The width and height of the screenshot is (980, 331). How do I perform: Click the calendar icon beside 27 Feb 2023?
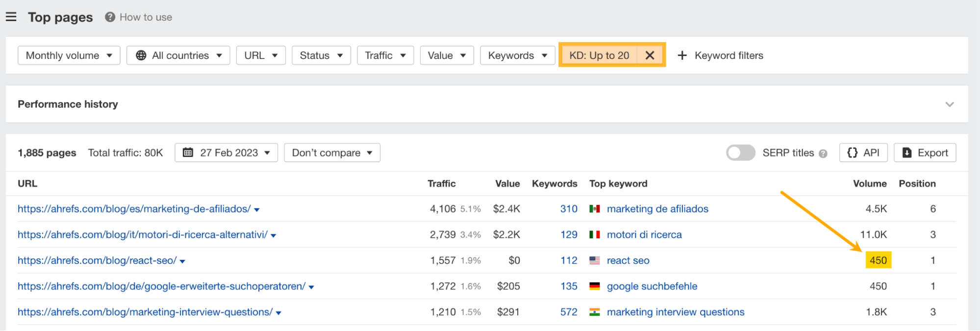click(x=188, y=153)
